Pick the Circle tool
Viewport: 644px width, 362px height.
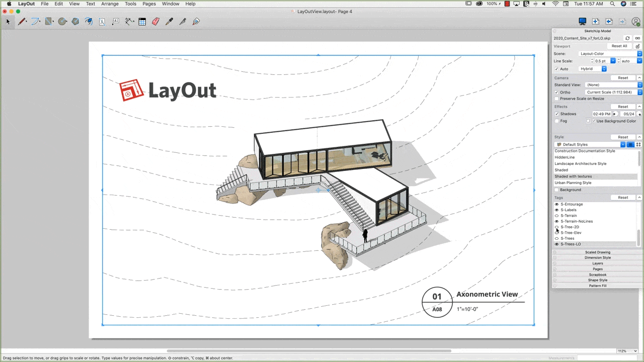click(x=62, y=21)
